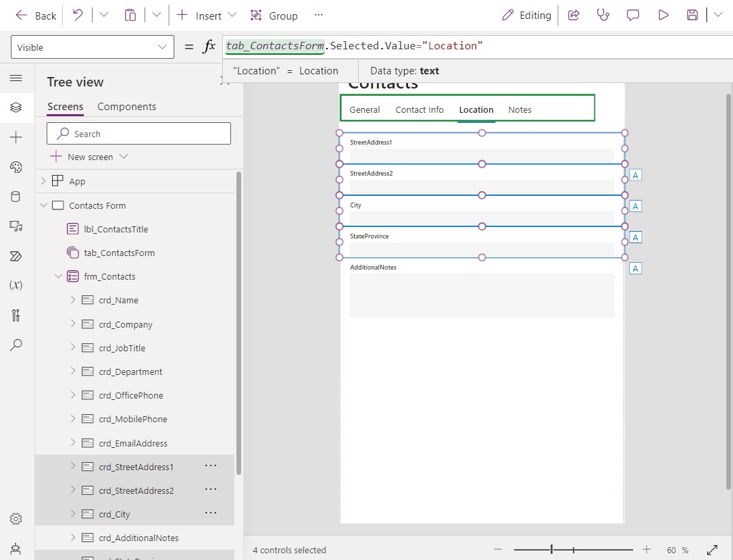Open the Data pane
Image resolution: width=733 pixels, height=560 pixels.
click(x=17, y=197)
